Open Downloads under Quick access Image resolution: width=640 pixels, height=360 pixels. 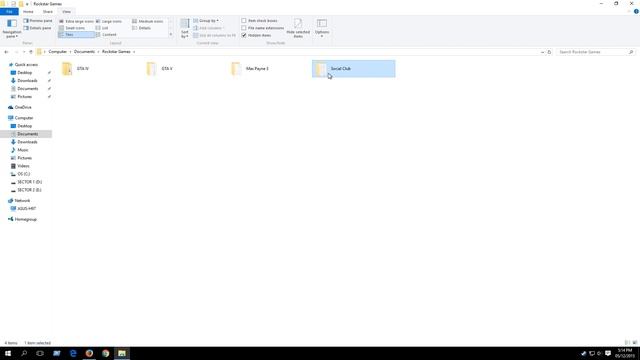click(x=27, y=80)
